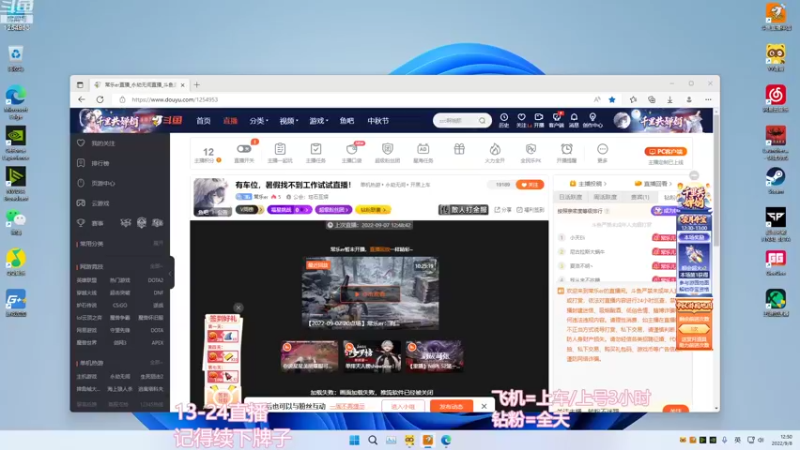Open the 更多 three-dots icon
Screen dimensions: 800x450
point(603,149)
